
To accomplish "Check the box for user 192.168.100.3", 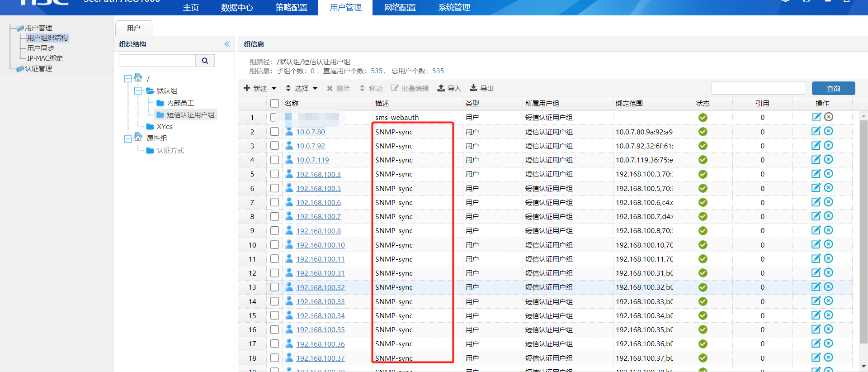I will pyautogui.click(x=274, y=174).
